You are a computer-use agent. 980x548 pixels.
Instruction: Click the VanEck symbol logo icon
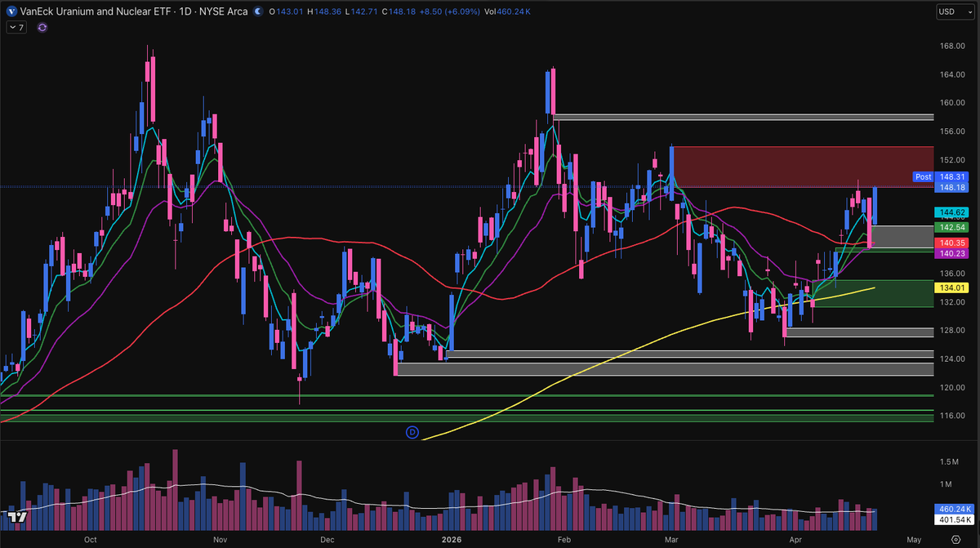click(10, 12)
